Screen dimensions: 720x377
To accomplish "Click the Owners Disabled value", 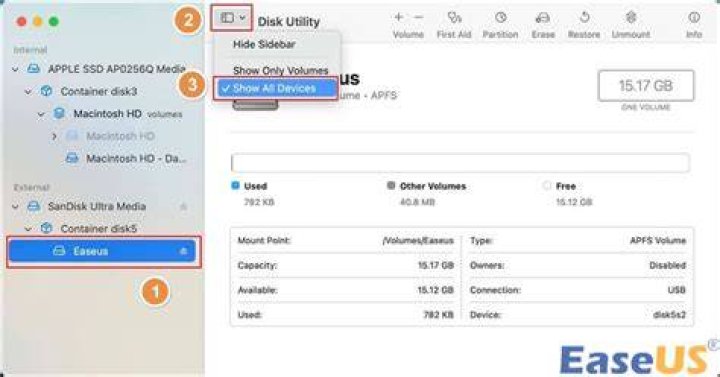I will pyautogui.click(x=667, y=265).
